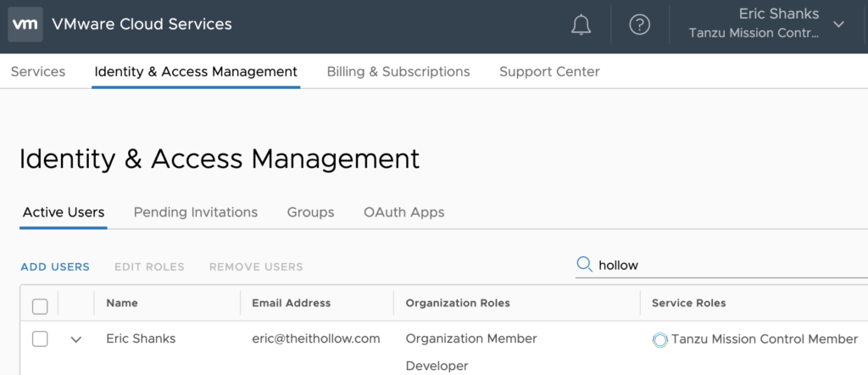Image resolution: width=868 pixels, height=375 pixels.
Task: Click the Name column header
Action: (122, 303)
